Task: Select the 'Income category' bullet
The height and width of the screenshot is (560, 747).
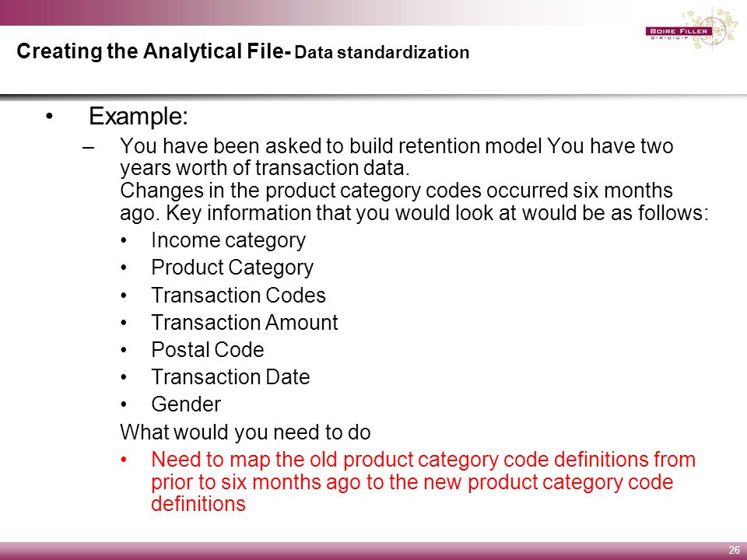Action: (228, 240)
